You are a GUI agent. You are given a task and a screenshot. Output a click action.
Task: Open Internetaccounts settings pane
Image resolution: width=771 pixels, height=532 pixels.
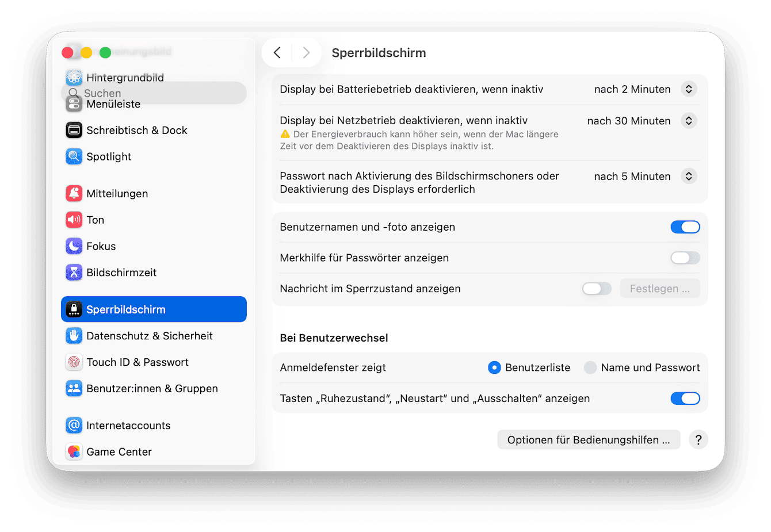(154, 426)
